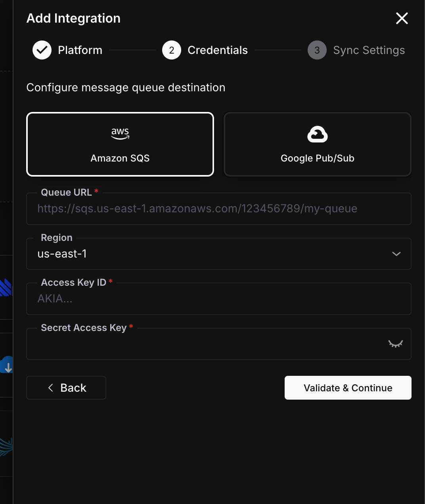Expand the Region chevron to change us-east-1

[x=396, y=254]
